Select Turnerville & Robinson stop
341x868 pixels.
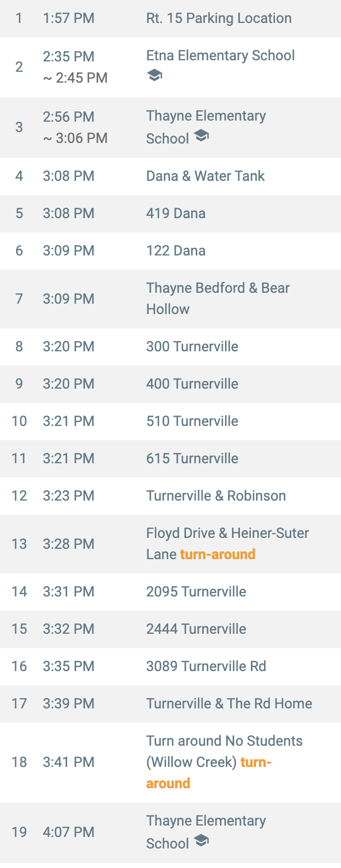pyautogui.click(x=170, y=496)
